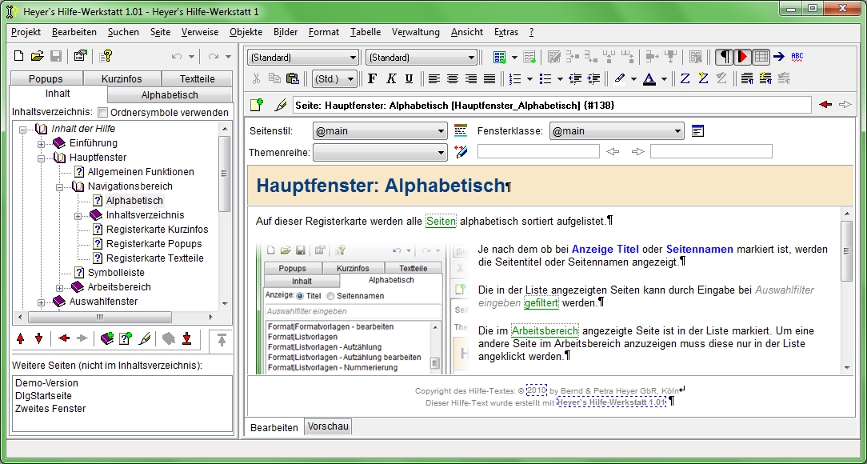Toggle the table gridlines display button
This screenshot has width=867, height=464.
[x=761, y=56]
